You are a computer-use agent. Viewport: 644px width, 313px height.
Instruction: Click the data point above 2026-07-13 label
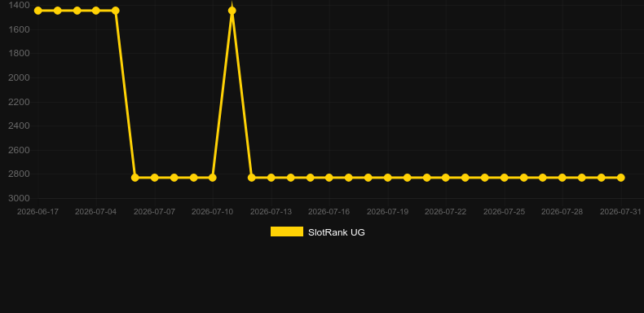point(271,178)
